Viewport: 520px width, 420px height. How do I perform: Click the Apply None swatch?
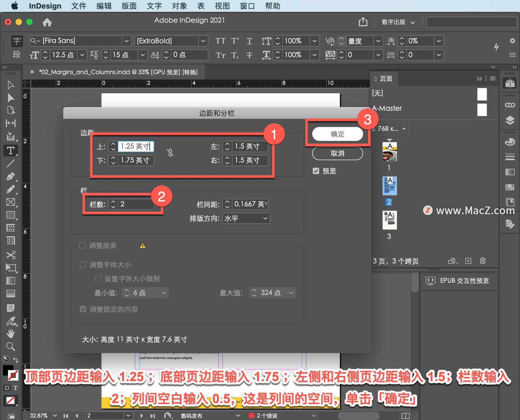(x=11, y=400)
